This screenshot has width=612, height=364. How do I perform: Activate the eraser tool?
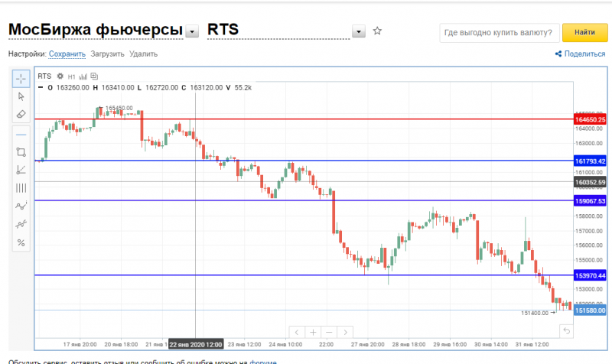coord(21,114)
